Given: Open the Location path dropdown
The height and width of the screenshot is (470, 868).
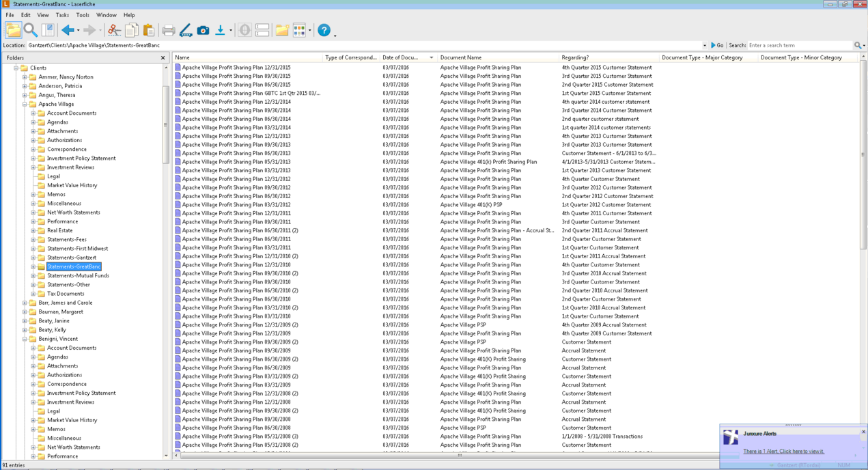Looking at the screenshot, I should pos(705,45).
